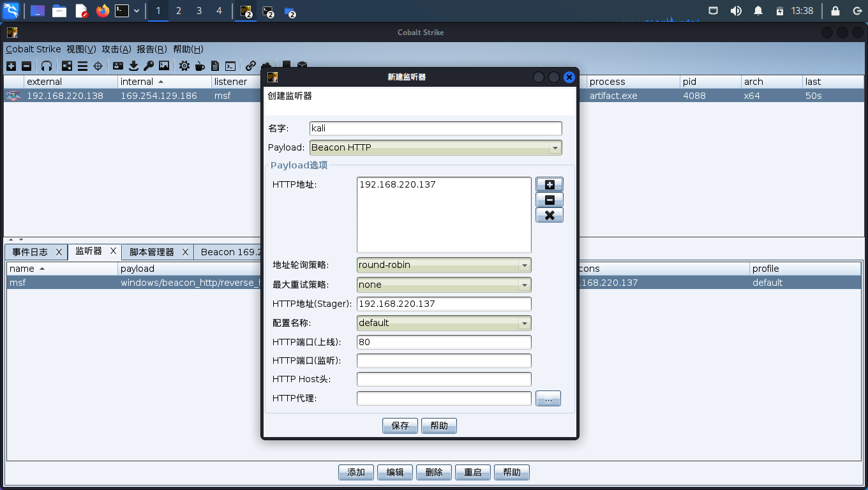
Task: Expand the terminal launcher dropdown arrow
Action: tap(137, 10)
